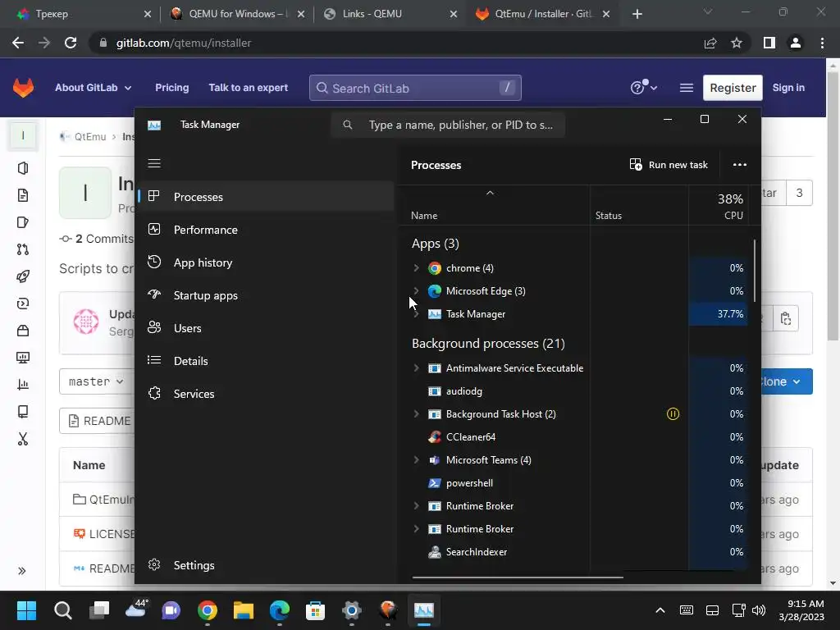Open GitLab help menu dropdown
The image size is (840, 630).
coord(643,87)
